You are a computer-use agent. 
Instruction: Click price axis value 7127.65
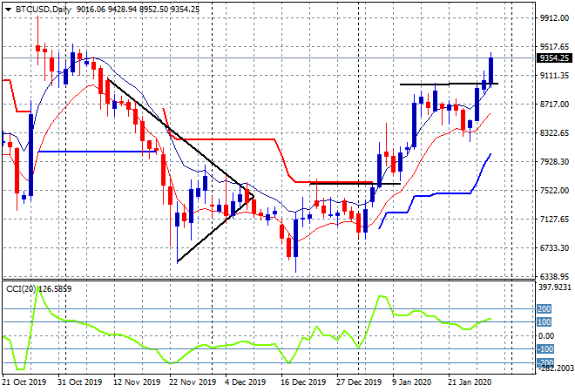click(554, 220)
